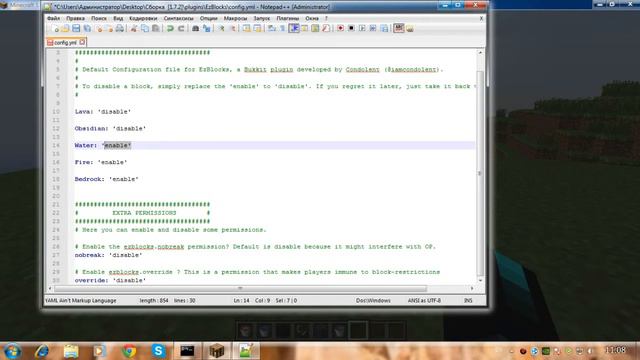This screenshot has width=640, height=360.
Task: Click the Open file toolbar icon
Action: (x=65, y=28)
